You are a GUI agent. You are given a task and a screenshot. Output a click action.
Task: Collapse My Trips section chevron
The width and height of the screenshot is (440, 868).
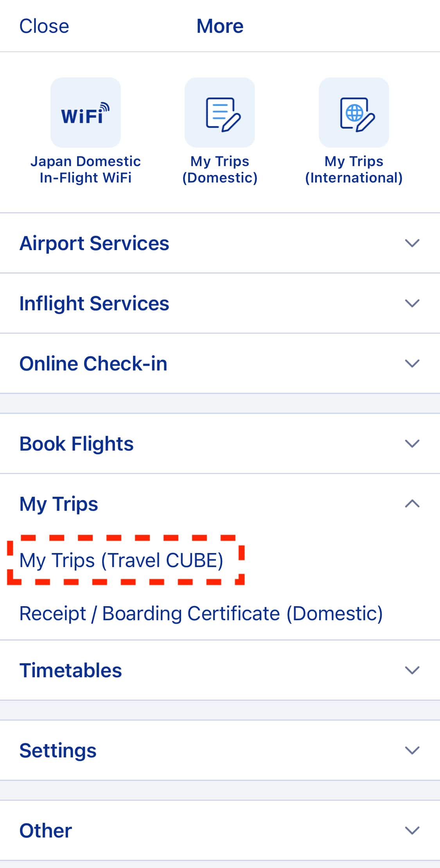[x=412, y=503]
